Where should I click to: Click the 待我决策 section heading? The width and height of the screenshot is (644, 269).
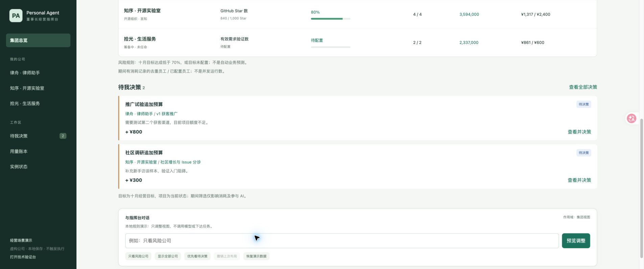[129, 87]
